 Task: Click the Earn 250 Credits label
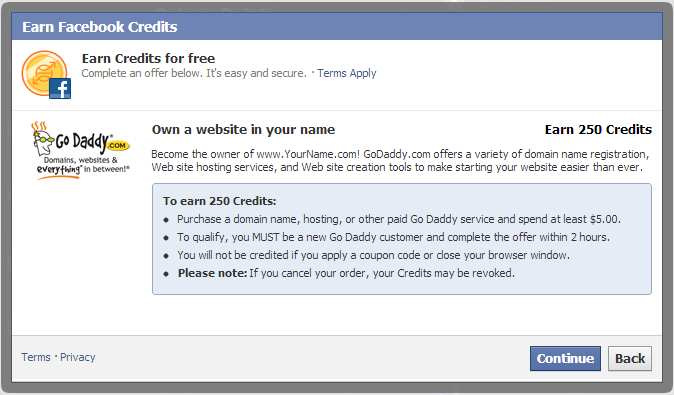598,129
